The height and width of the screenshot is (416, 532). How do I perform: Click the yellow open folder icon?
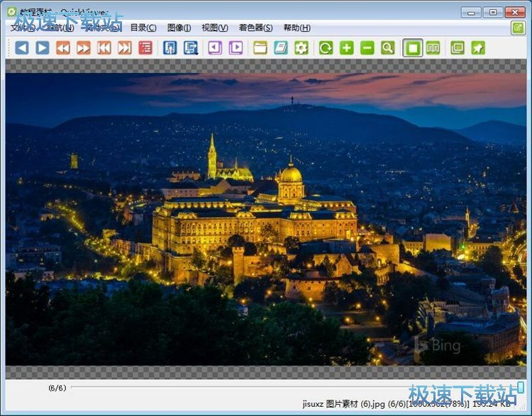point(260,47)
